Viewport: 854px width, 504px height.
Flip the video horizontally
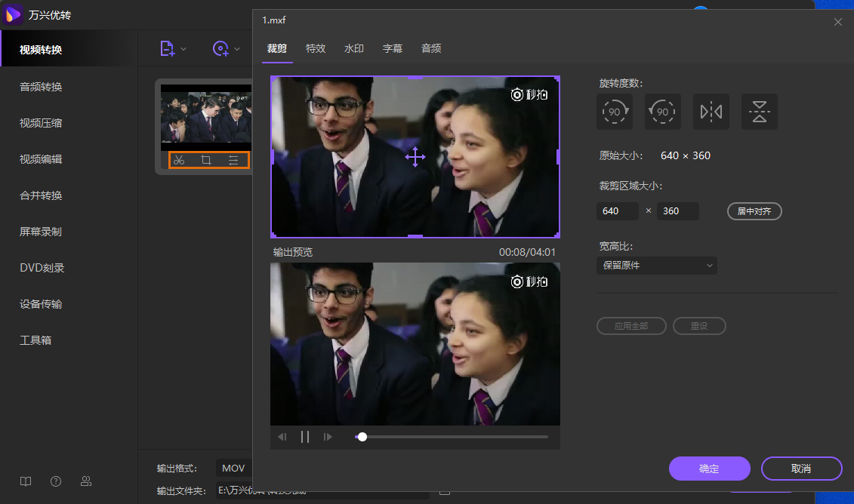pyautogui.click(x=711, y=112)
